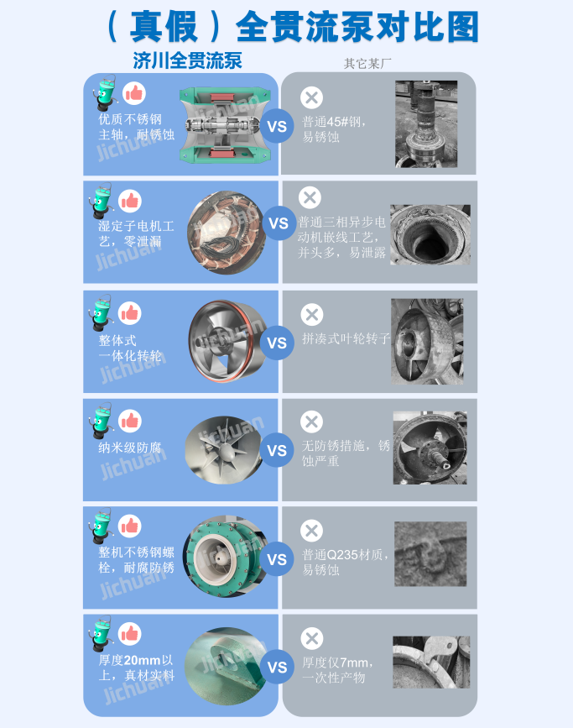Click the VS badge in the 厚度20mm row

pyautogui.click(x=277, y=668)
